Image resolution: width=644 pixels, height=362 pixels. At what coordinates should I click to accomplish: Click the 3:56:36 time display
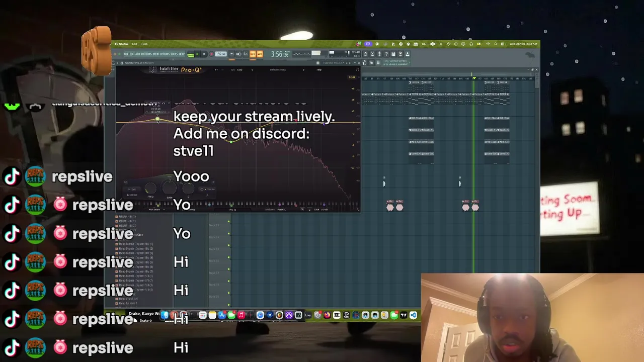coord(280,54)
